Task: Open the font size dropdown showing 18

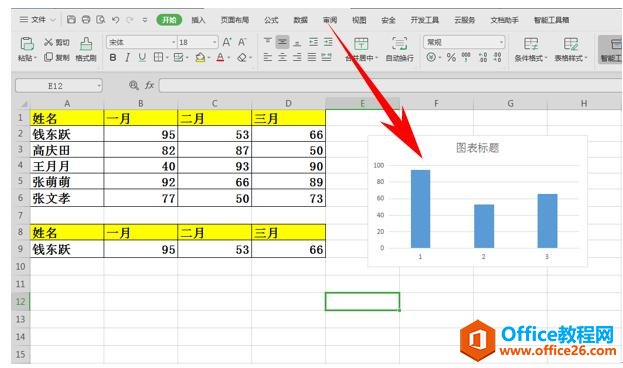Action: (x=215, y=42)
